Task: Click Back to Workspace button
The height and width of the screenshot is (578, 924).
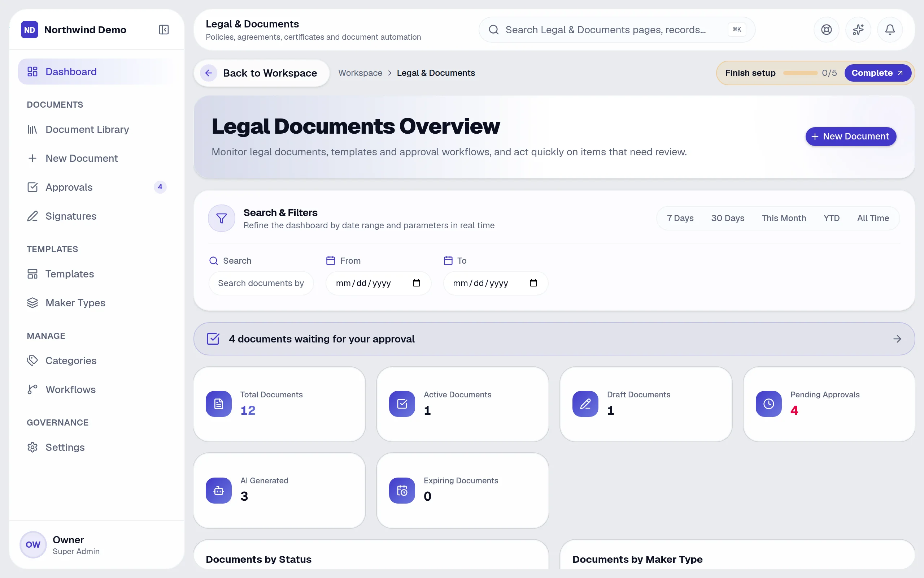Action: pos(262,73)
